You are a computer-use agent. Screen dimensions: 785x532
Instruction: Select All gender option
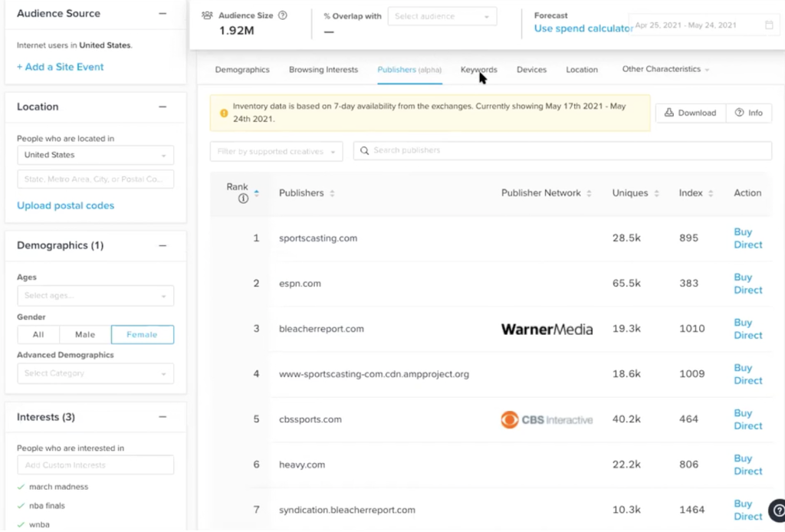38,335
